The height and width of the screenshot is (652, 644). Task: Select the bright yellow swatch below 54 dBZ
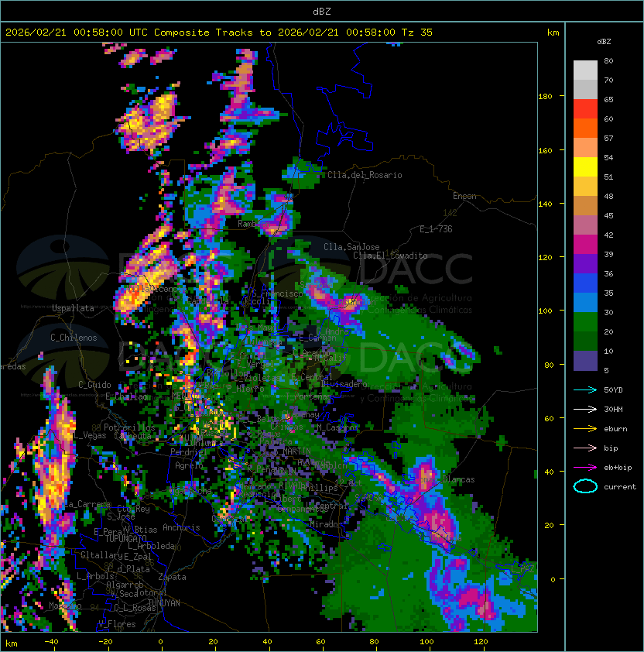[x=585, y=166]
